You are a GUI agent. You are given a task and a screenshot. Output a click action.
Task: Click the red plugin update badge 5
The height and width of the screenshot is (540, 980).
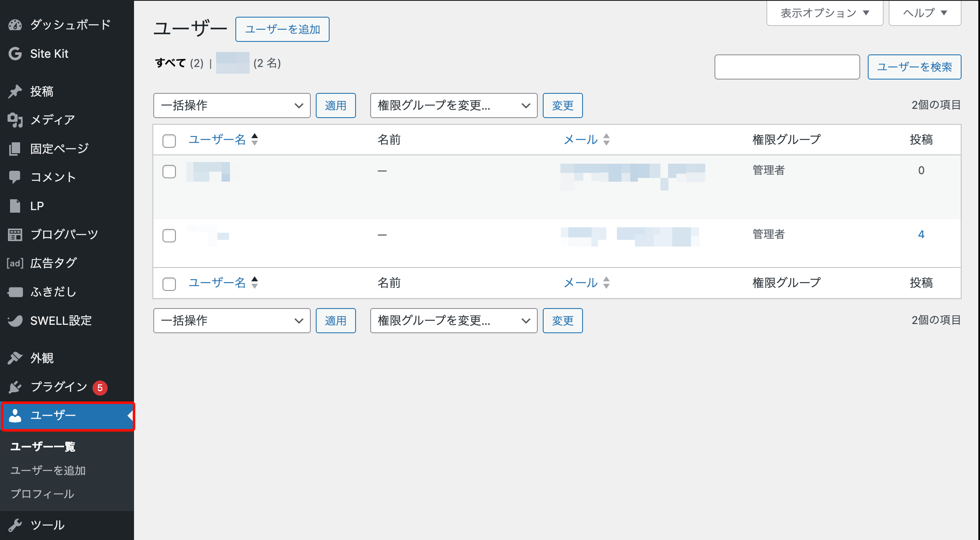click(100, 388)
